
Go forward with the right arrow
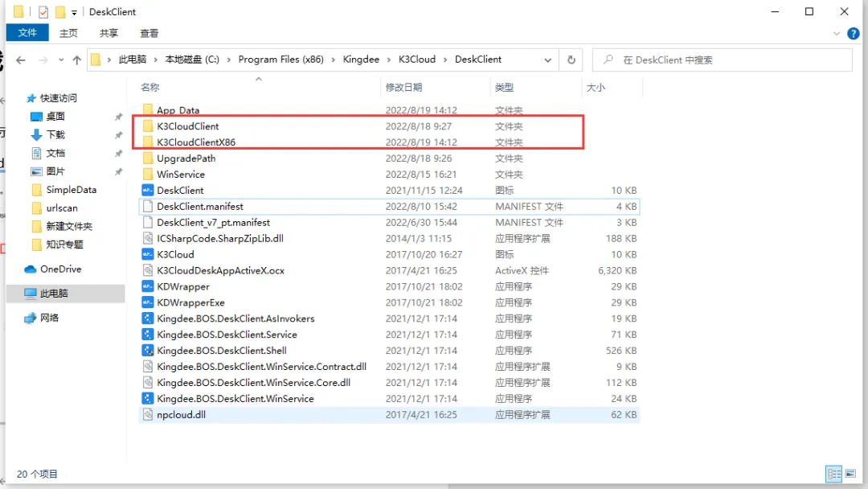click(43, 60)
